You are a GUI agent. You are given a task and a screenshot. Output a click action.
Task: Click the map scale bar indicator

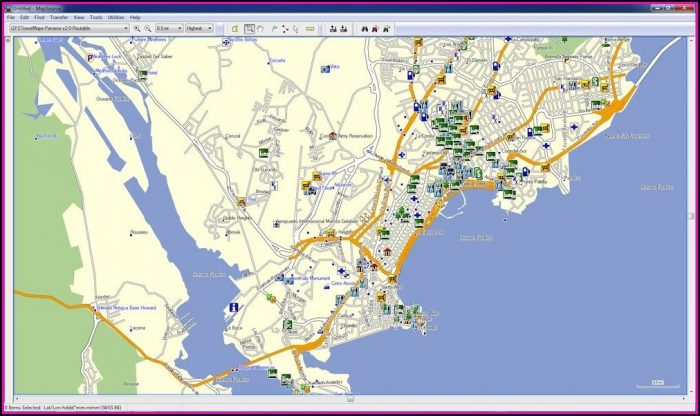(658, 383)
